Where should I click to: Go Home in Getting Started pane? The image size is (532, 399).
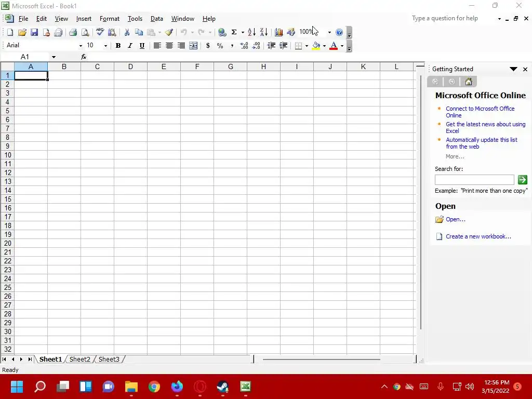click(468, 82)
